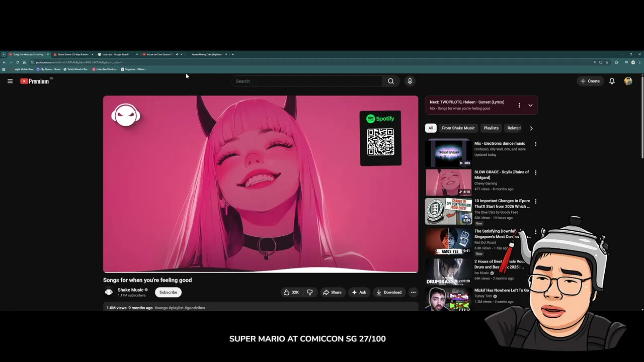The height and width of the screenshot is (362, 644).
Task: Download the video
Action: pos(388,292)
